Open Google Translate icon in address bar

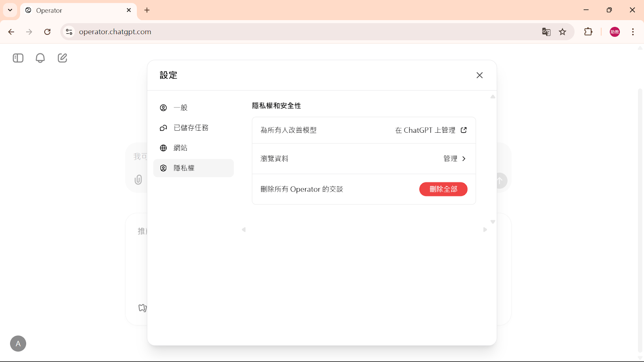coord(546,32)
